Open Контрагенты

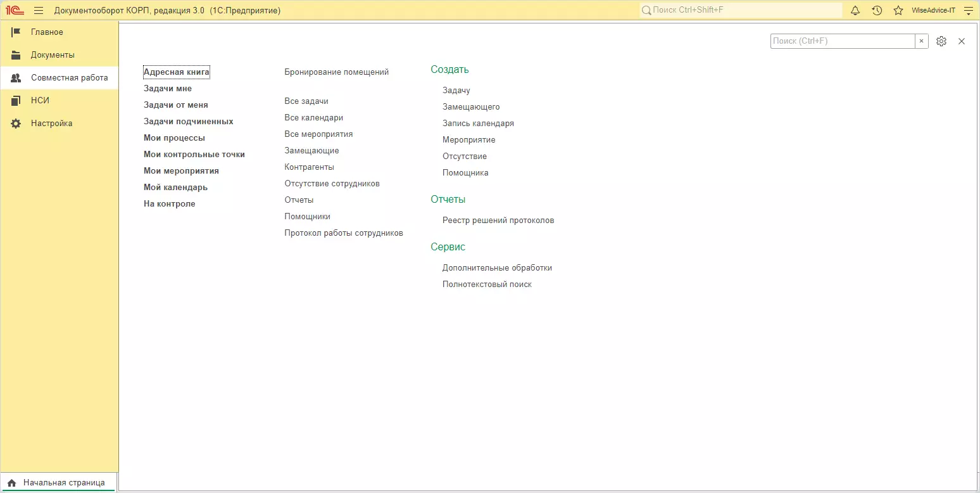[309, 167]
